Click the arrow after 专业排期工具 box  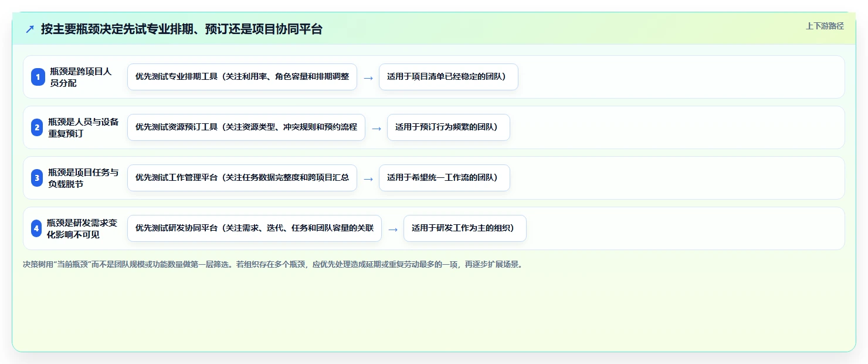(368, 77)
